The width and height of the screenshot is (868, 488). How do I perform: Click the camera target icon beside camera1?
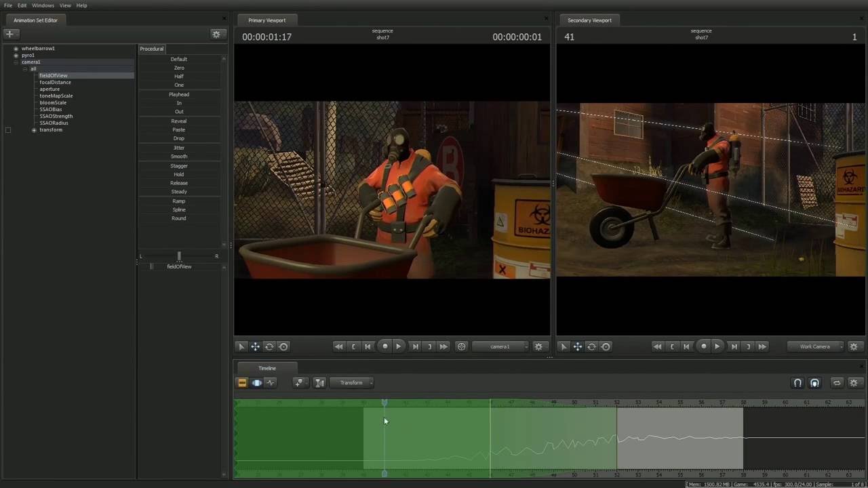coord(462,346)
